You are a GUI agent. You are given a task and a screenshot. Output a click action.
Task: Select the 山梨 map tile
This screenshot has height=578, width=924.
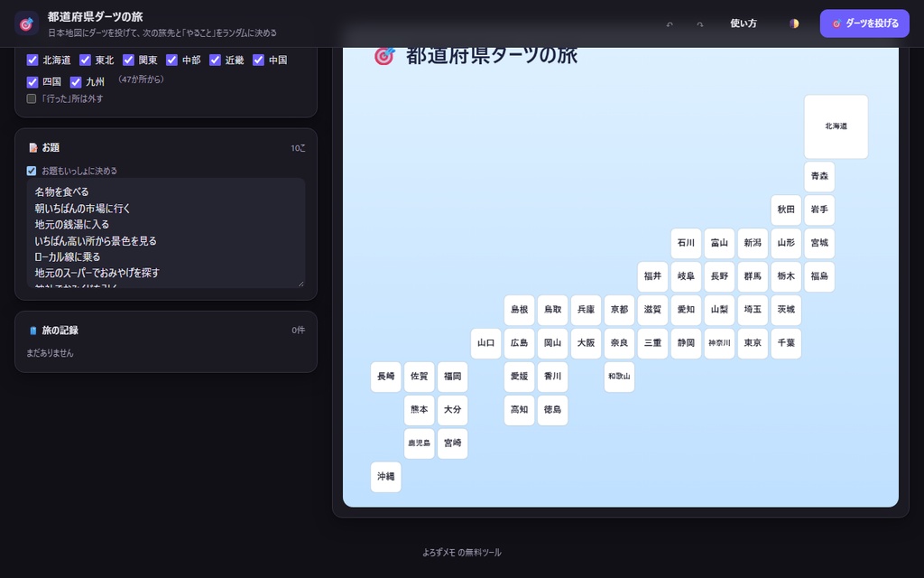(x=719, y=310)
